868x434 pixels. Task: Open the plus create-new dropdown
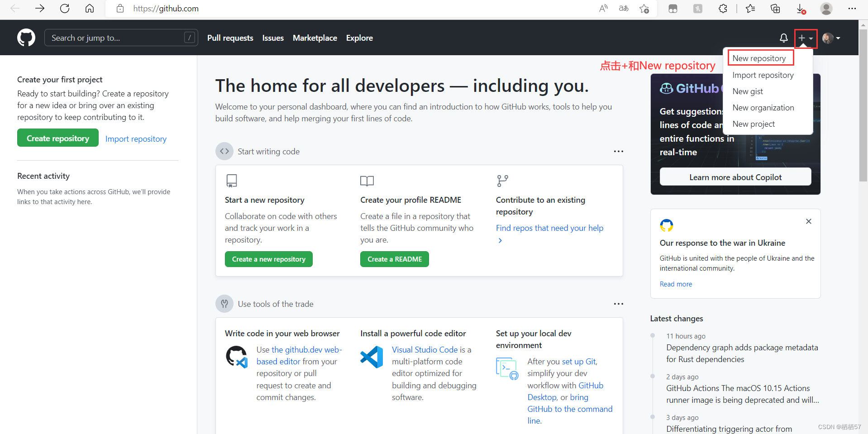coord(806,38)
